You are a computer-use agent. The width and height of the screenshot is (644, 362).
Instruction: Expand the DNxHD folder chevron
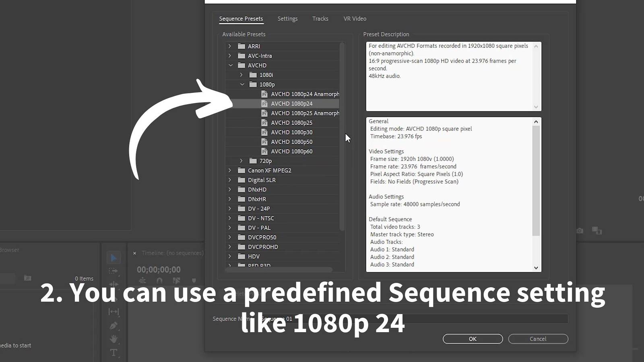pyautogui.click(x=230, y=189)
